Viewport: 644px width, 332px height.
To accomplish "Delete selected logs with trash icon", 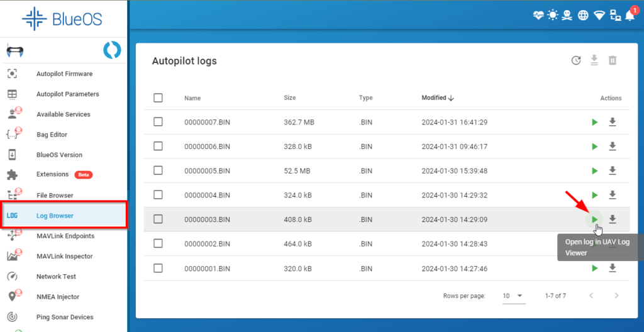I will coord(613,61).
